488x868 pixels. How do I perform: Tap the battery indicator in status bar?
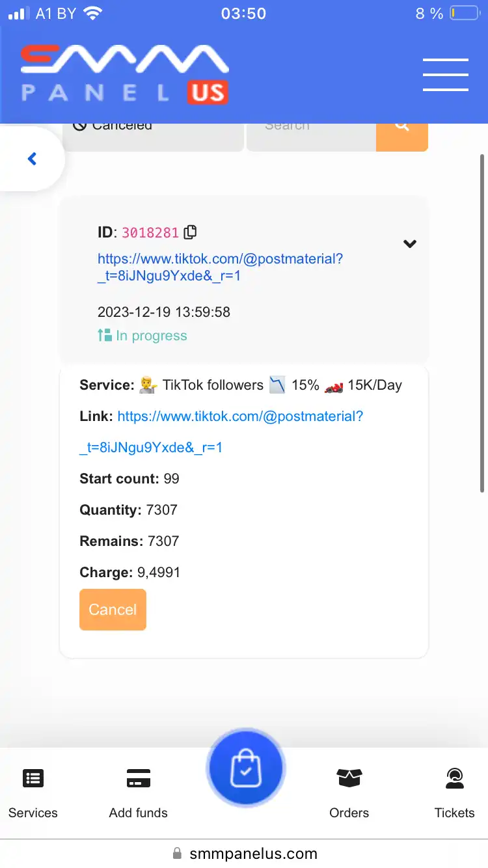click(x=465, y=13)
